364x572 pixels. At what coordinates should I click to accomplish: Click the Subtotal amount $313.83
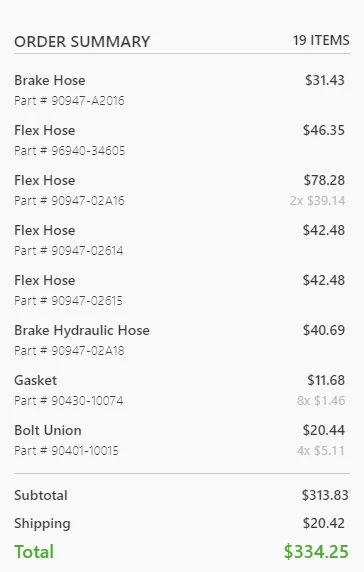tap(325, 495)
